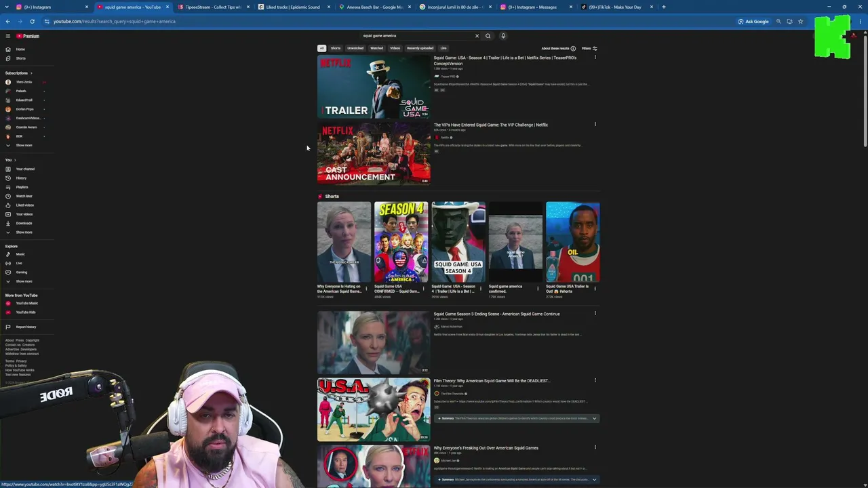The width and height of the screenshot is (868, 488).
Task: Open the search Filters panel
Action: click(589, 49)
